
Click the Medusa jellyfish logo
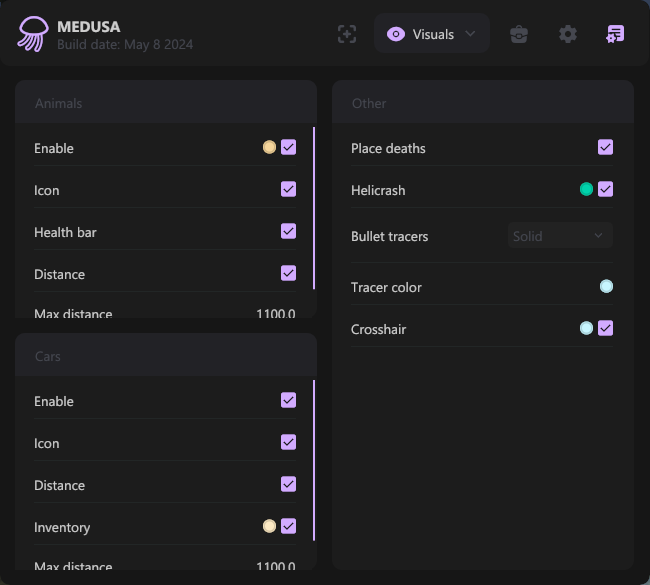[x=32, y=34]
